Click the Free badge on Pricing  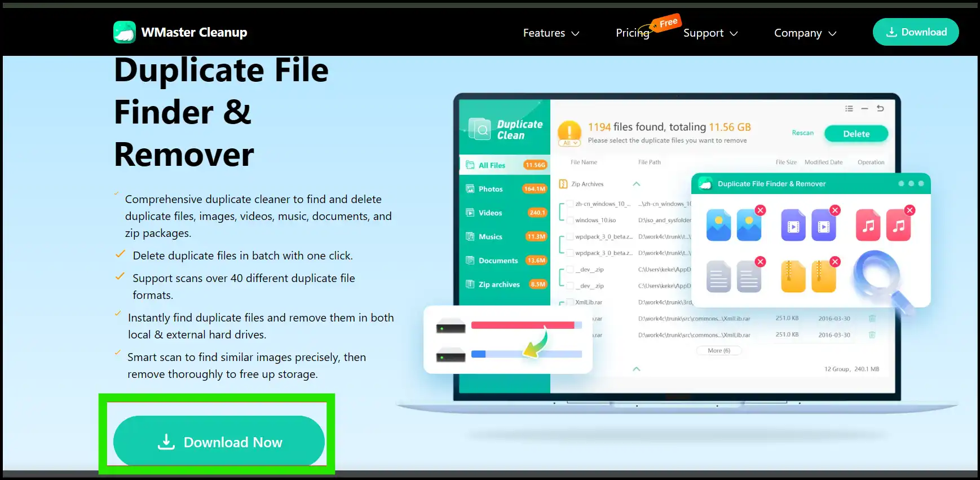[x=667, y=23]
